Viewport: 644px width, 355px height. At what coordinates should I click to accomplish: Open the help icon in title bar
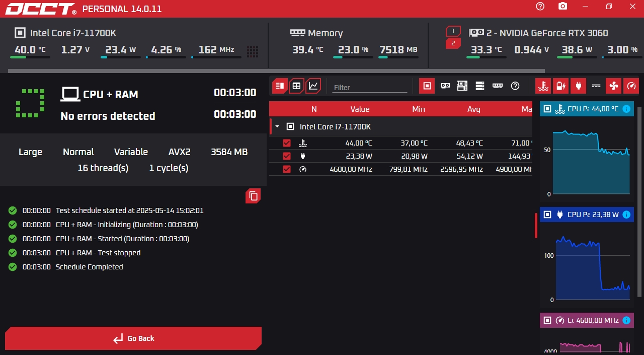pos(540,7)
